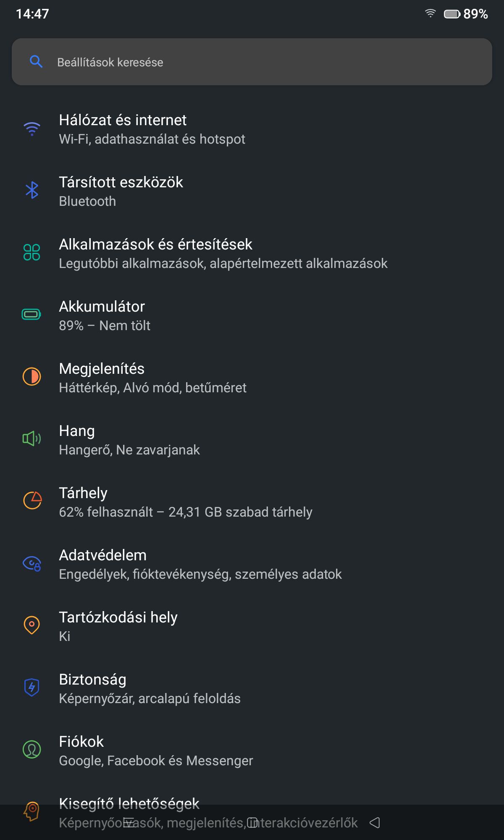This screenshot has width=504, height=840.
Task: Tap the sound speaker icon
Action: click(x=32, y=439)
